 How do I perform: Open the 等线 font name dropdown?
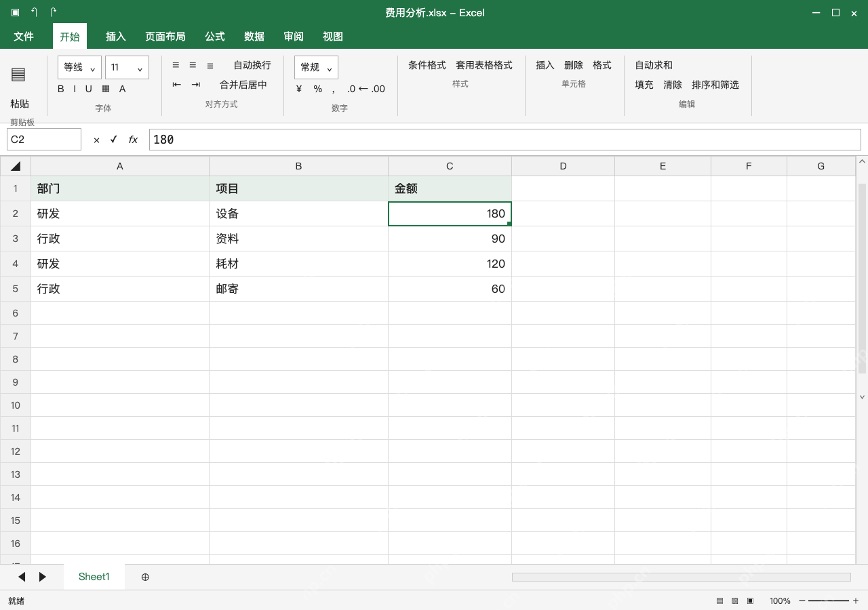click(x=80, y=68)
